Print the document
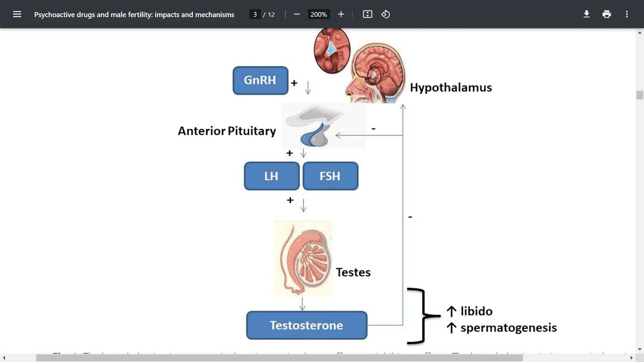Viewport: 644px width, 362px height. click(607, 14)
